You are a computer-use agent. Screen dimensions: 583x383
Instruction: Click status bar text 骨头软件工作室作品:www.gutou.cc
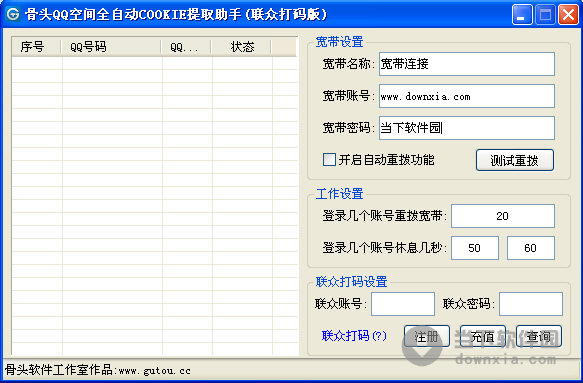tap(98, 370)
